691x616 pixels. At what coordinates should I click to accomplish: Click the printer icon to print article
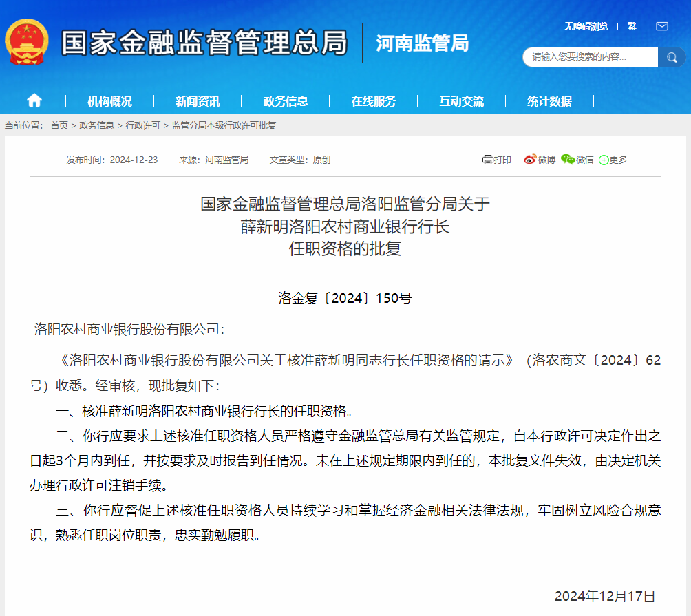coord(488,160)
